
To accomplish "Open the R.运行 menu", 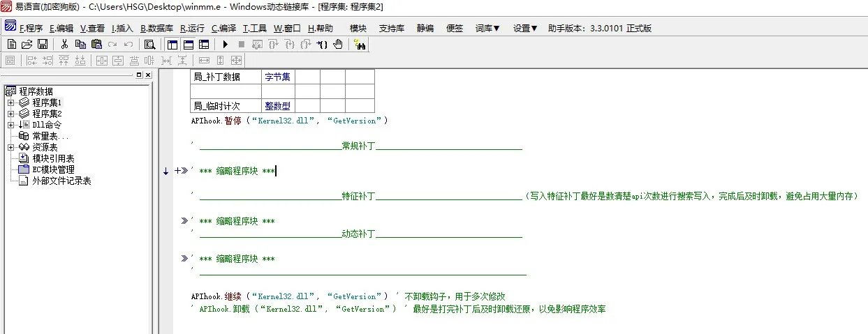I will click(192, 29).
